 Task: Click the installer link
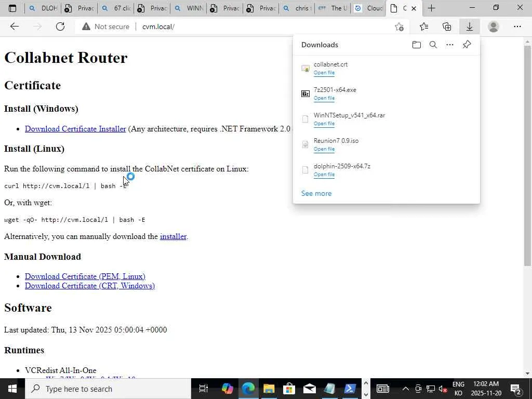(173, 236)
